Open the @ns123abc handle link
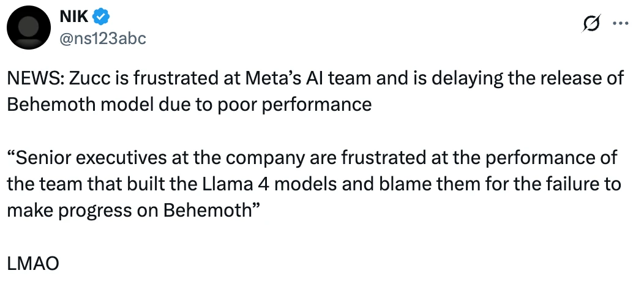644x284 pixels. [x=103, y=39]
